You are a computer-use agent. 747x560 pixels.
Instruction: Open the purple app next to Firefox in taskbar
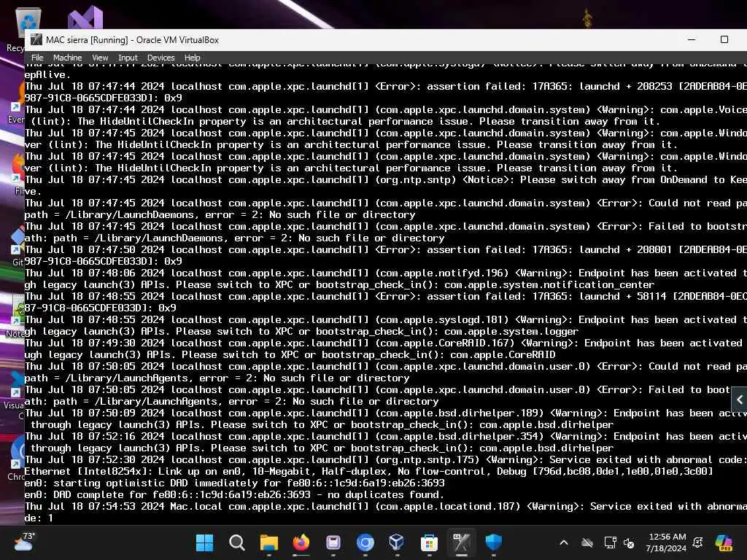click(x=333, y=542)
